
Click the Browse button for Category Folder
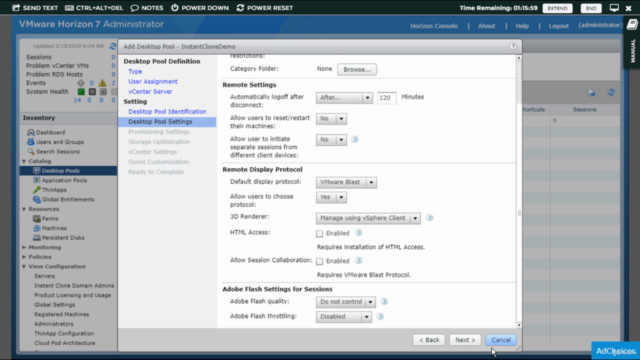(x=357, y=69)
